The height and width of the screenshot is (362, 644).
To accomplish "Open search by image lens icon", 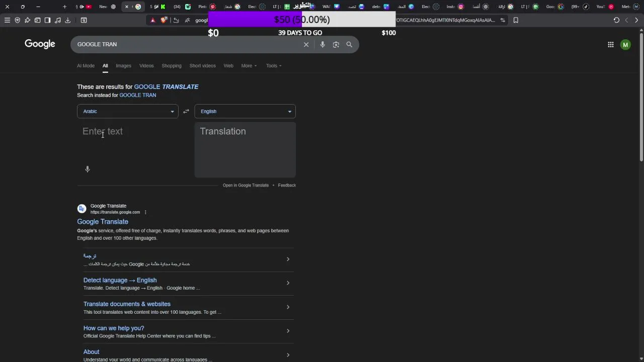I will point(336,44).
